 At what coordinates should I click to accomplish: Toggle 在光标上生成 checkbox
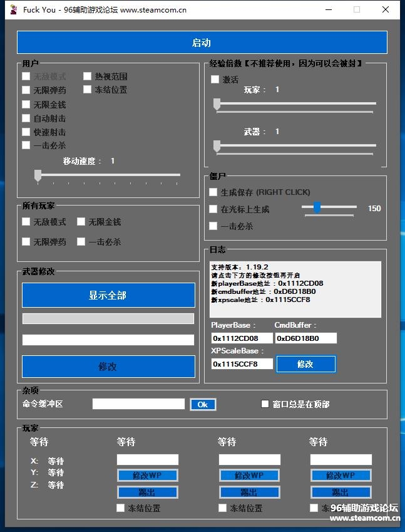[213, 209]
